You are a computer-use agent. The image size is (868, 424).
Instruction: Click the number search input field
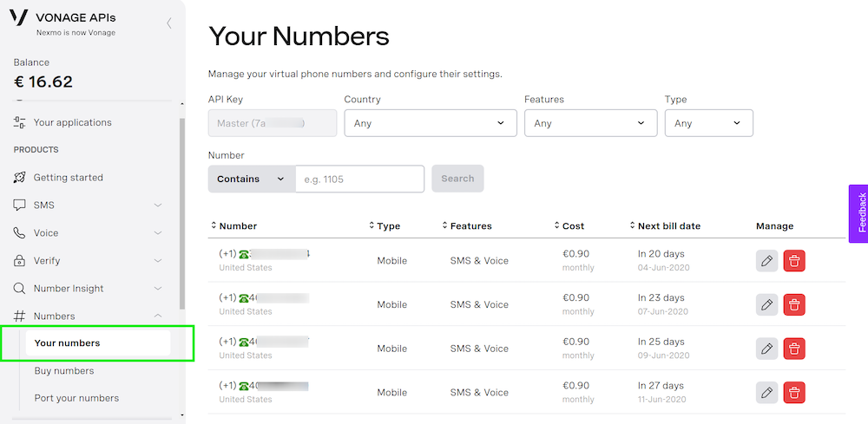[x=360, y=179]
